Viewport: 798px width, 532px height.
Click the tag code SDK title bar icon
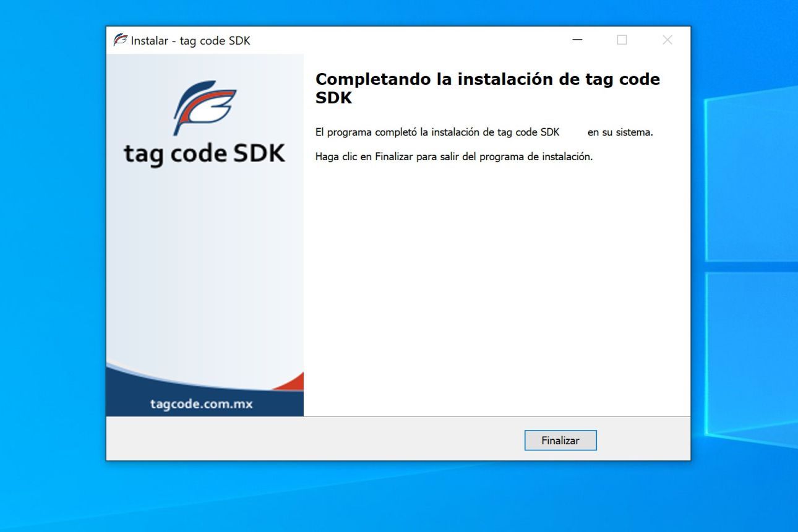[121, 40]
